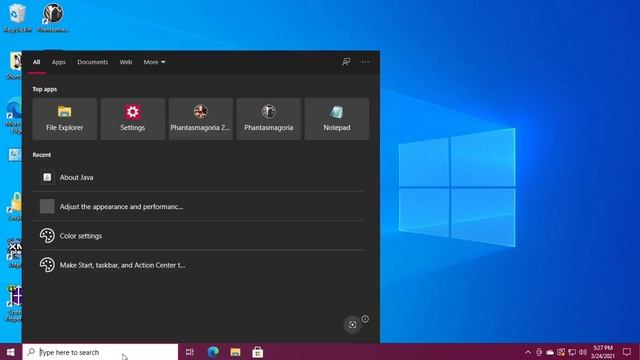
Task: Open Adjust the appearance and performance item
Action: (199, 207)
